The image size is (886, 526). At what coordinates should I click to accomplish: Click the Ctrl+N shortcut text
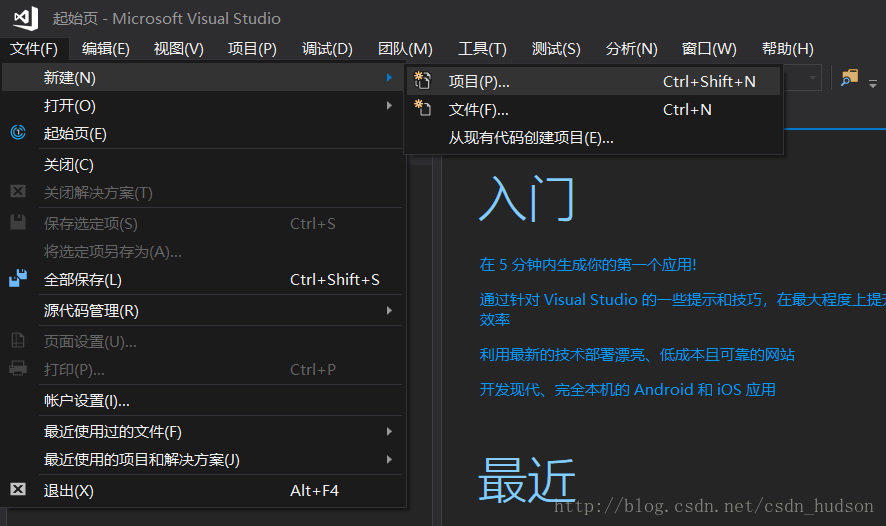tap(687, 110)
